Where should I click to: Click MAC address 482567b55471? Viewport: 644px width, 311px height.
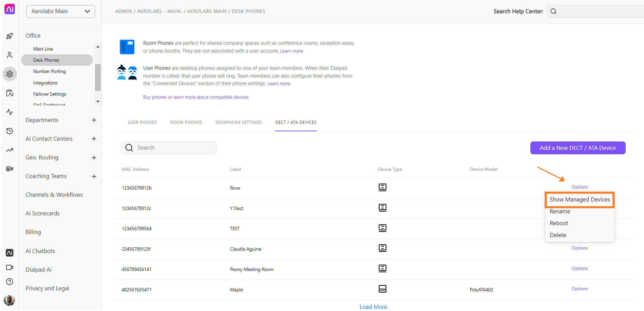[x=137, y=290]
